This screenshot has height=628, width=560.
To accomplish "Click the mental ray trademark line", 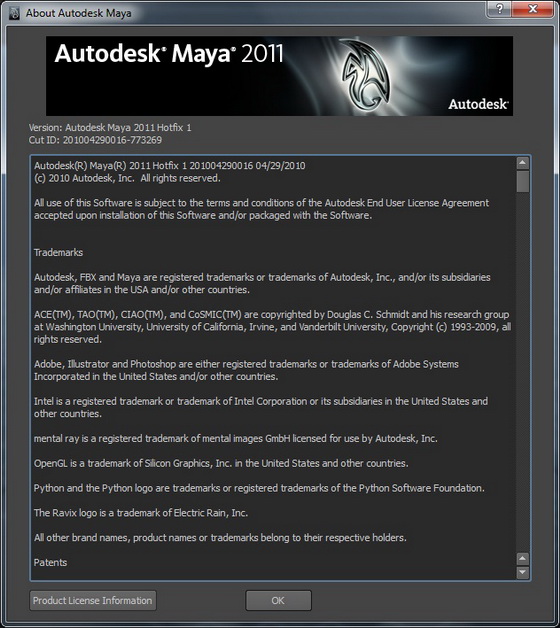I will tap(236, 439).
